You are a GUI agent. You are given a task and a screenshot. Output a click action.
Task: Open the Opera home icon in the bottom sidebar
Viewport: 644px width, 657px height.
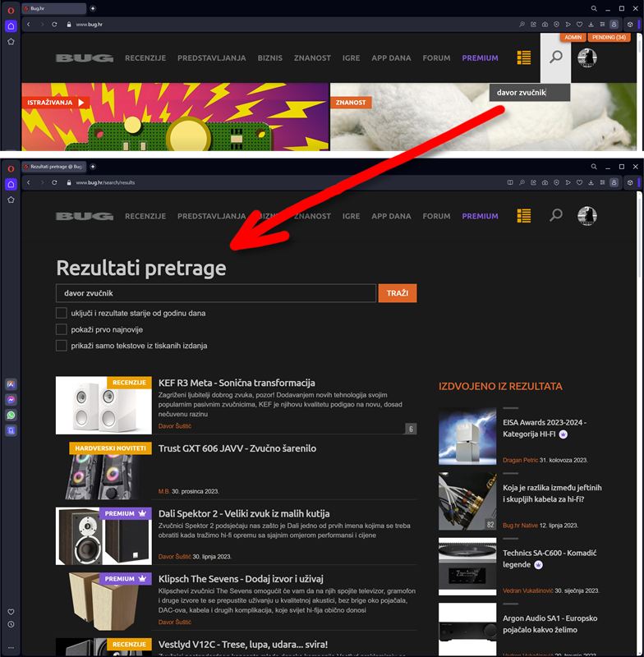point(11,184)
